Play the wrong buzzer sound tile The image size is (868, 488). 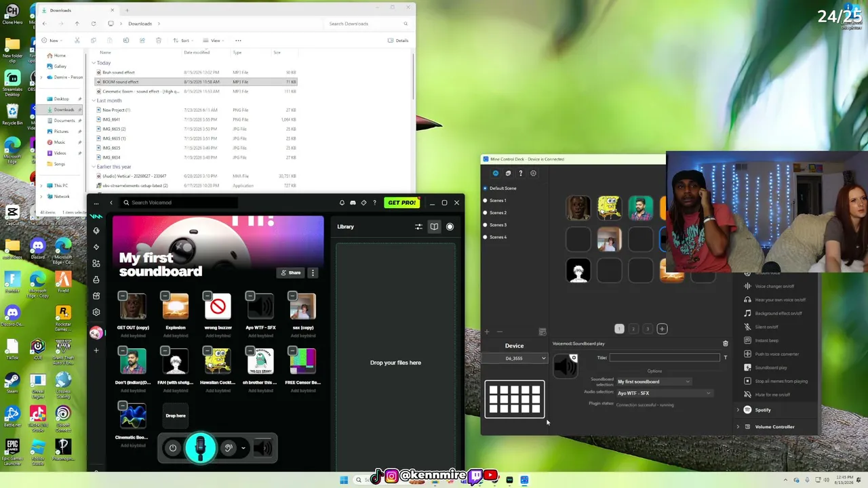[218, 306]
